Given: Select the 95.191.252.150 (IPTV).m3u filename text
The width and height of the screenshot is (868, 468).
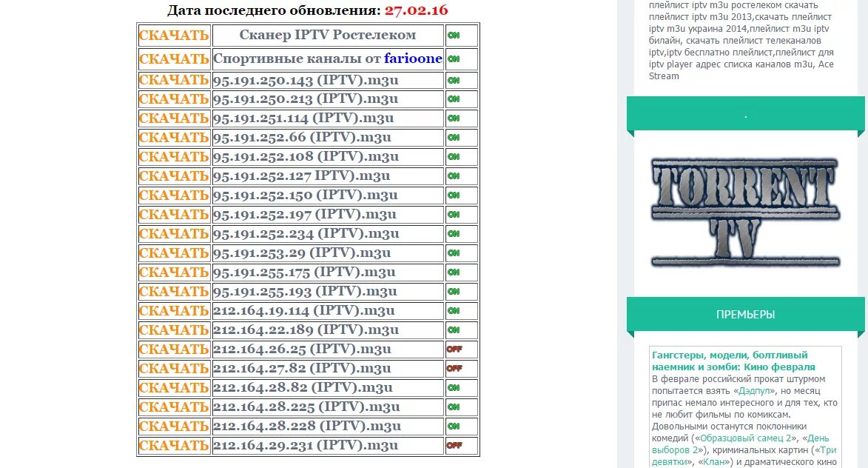Looking at the screenshot, I should [x=306, y=195].
